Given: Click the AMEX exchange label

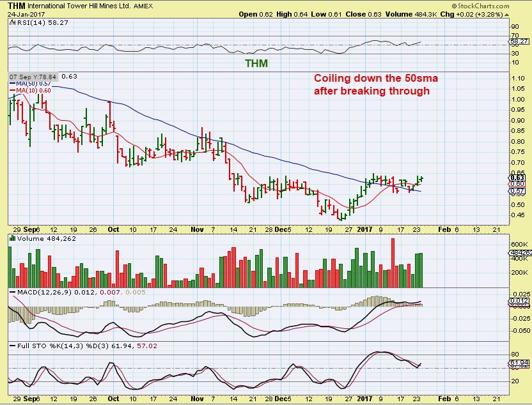Looking at the screenshot, I should tap(143, 6).
